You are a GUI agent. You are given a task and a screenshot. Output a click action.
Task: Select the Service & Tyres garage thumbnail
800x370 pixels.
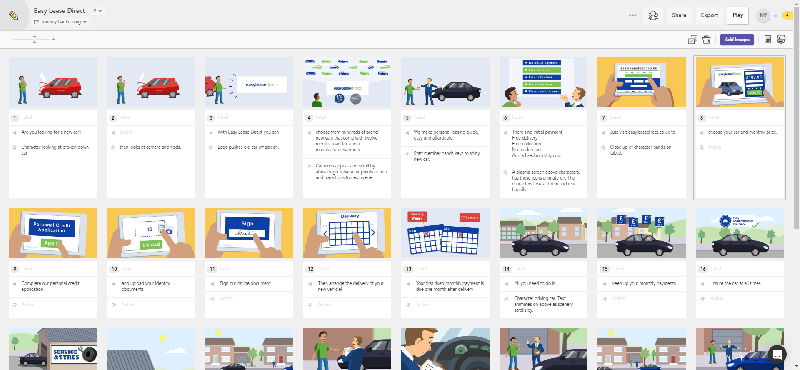click(x=53, y=349)
